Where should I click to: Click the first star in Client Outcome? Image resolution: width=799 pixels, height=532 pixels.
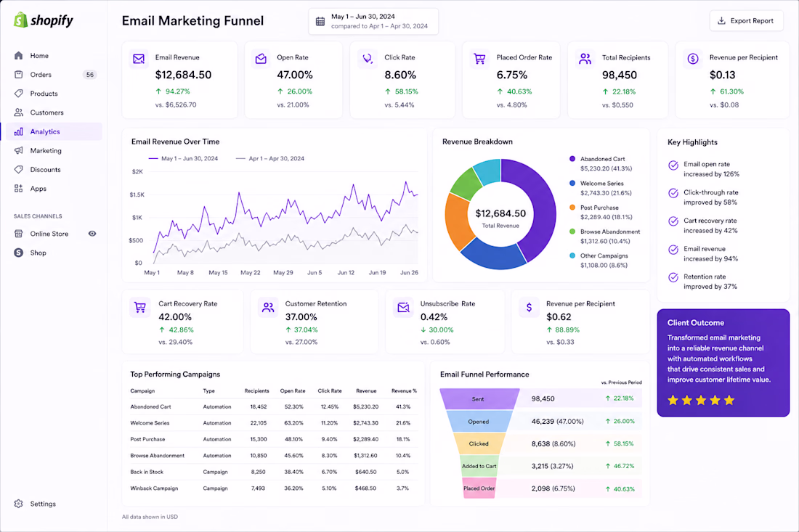[x=673, y=400]
